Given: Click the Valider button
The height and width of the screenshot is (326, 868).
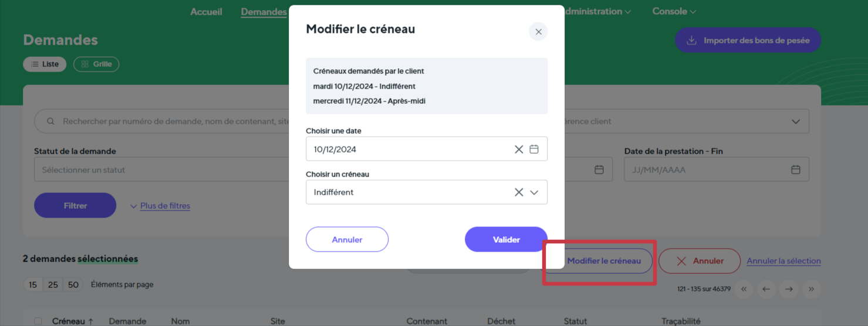Looking at the screenshot, I should point(506,239).
